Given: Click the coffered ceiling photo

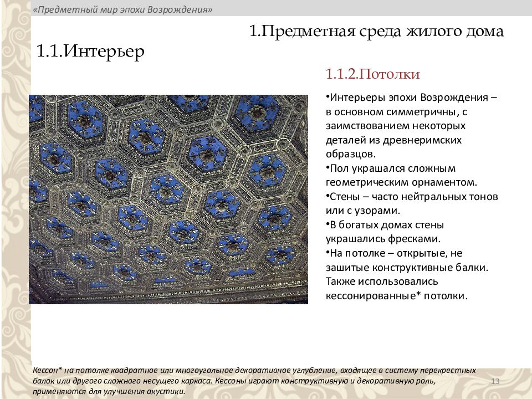Looking at the screenshot, I should click(x=168, y=199).
